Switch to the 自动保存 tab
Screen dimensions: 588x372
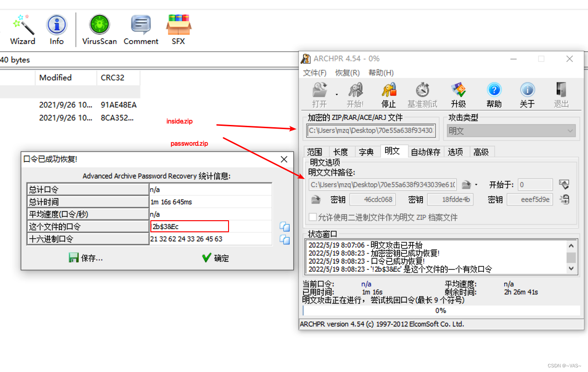426,152
